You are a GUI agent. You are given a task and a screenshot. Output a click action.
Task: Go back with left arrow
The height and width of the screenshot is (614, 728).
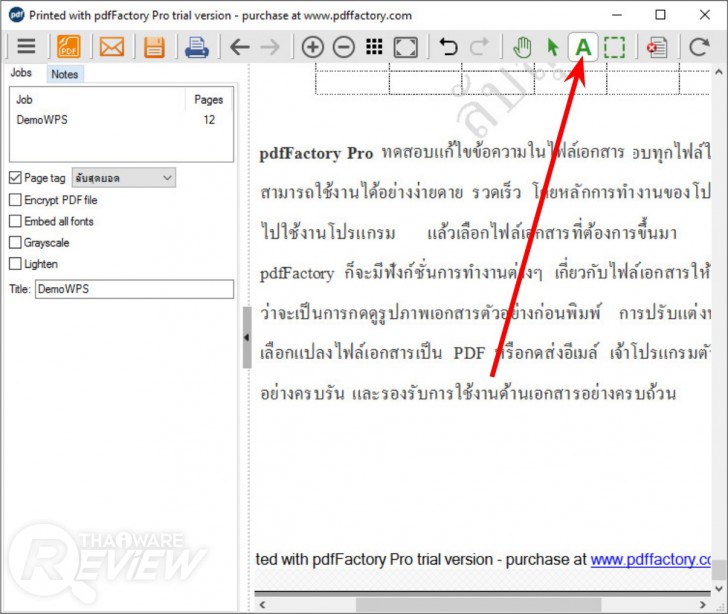click(240, 47)
